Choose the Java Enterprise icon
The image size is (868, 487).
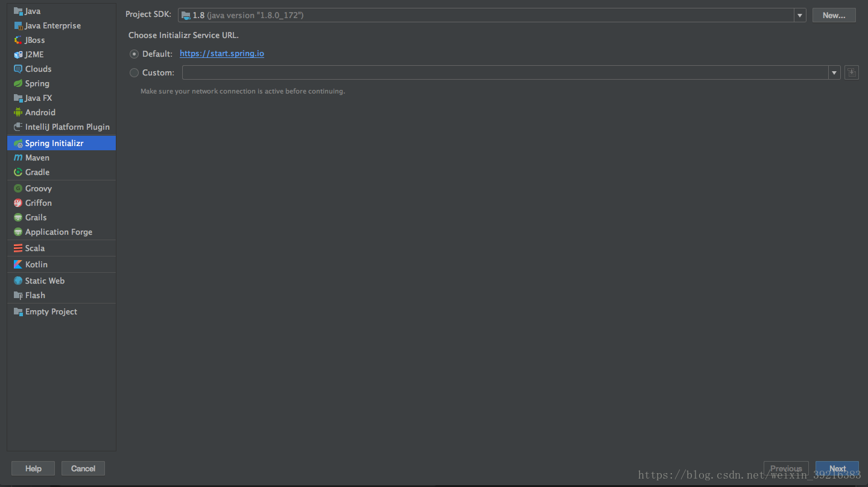pos(18,26)
